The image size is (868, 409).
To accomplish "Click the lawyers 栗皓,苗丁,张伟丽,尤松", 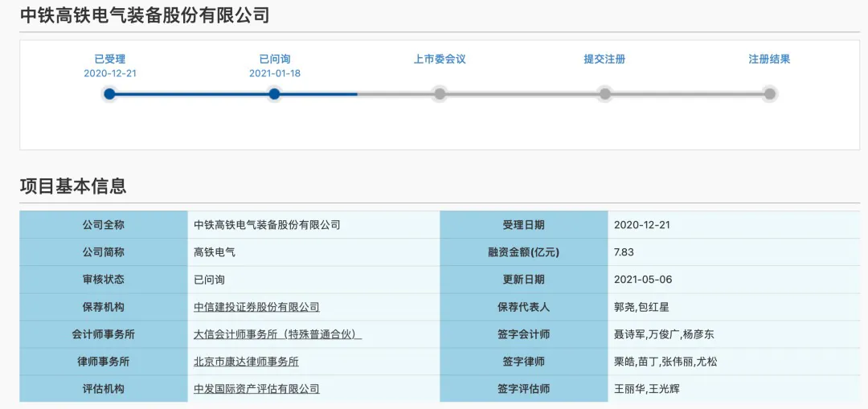I will coord(666,362).
